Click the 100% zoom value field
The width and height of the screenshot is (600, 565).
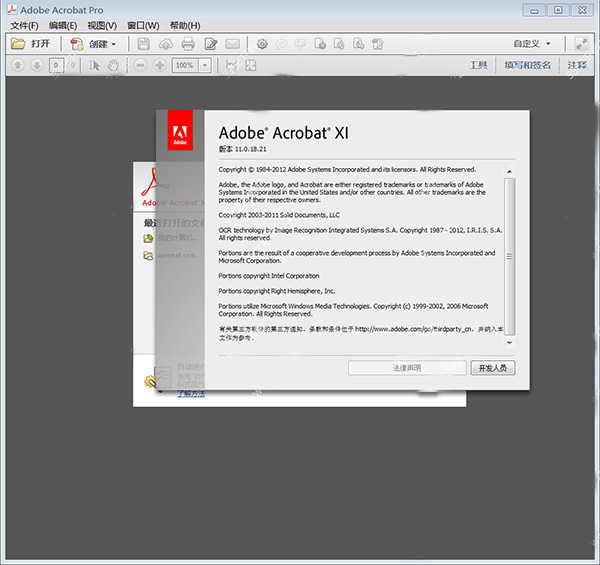tap(185, 65)
